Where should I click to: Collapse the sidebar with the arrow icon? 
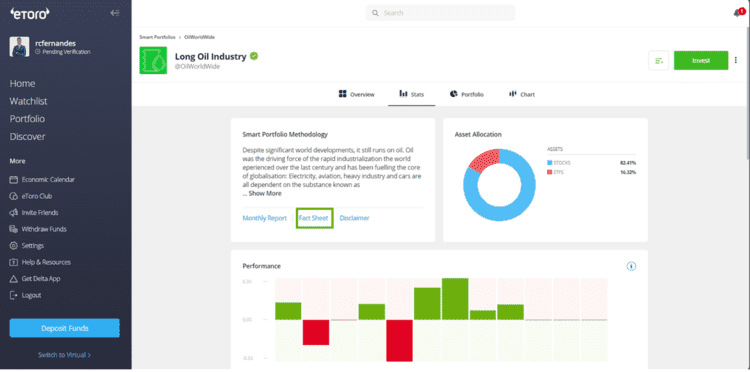click(x=115, y=13)
